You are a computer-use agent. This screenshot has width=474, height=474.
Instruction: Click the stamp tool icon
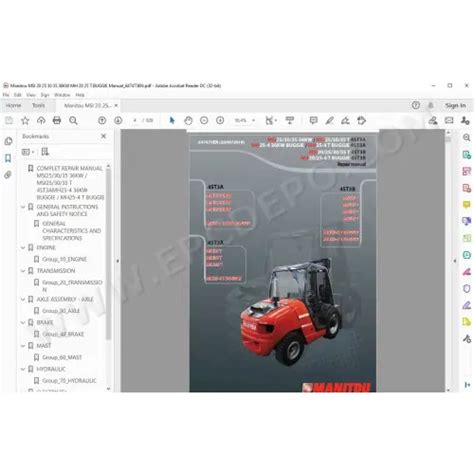tap(361, 121)
